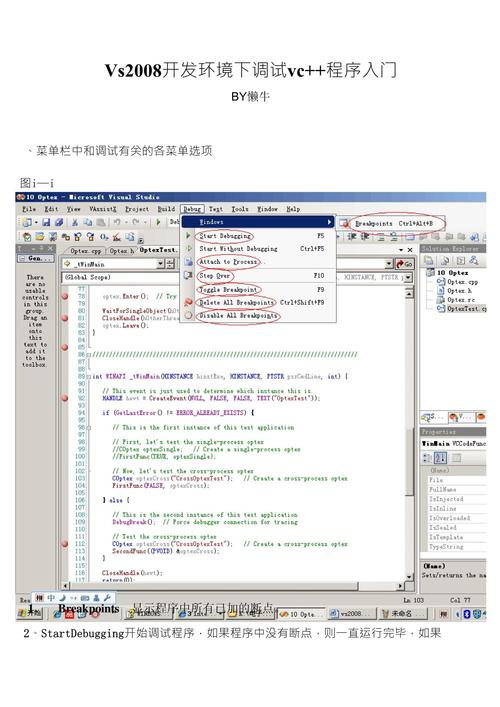Open the Windows submenu in Debug menu
The width and height of the screenshot is (500, 707).
(x=258, y=222)
